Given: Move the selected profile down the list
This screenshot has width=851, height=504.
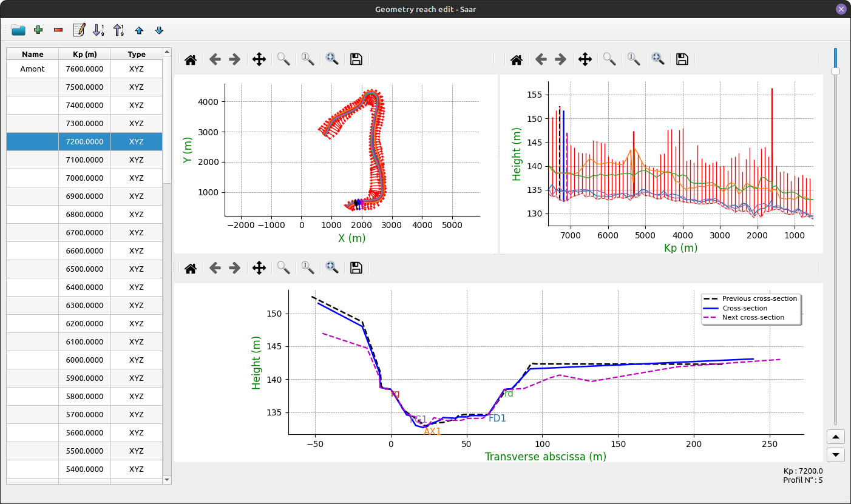Looking at the screenshot, I should coord(158,30).
